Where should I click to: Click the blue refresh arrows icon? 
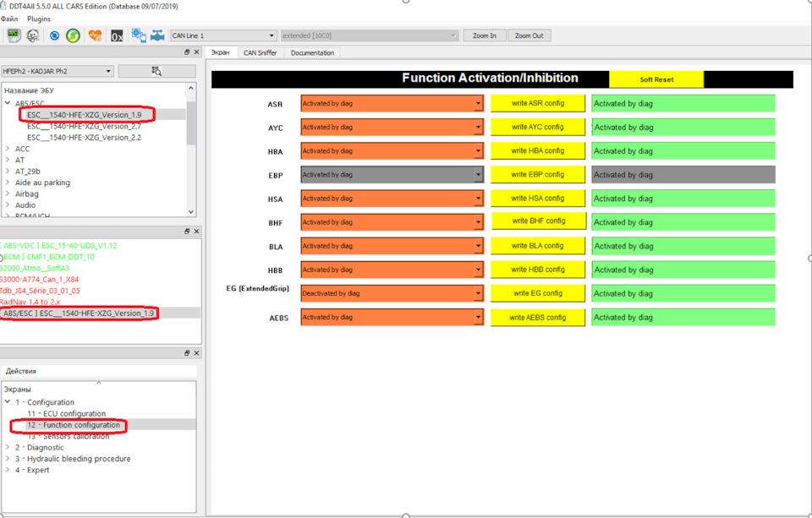[x=54, y=35]
